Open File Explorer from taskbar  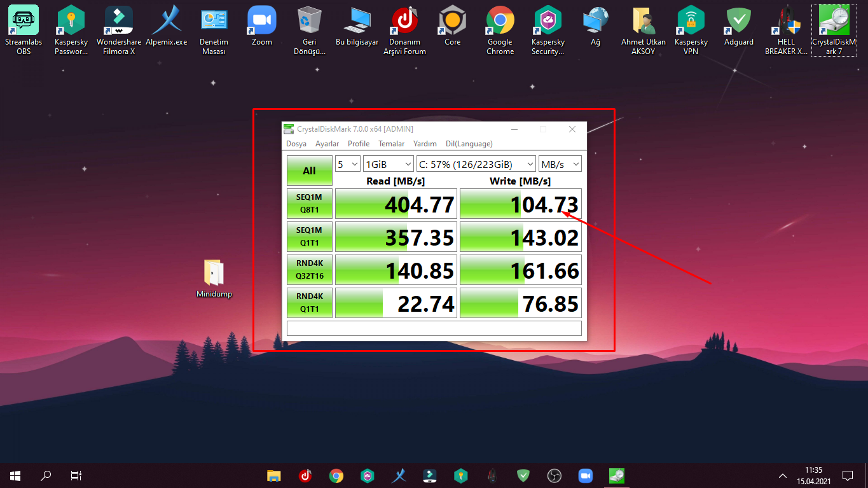tap(273, 475)
